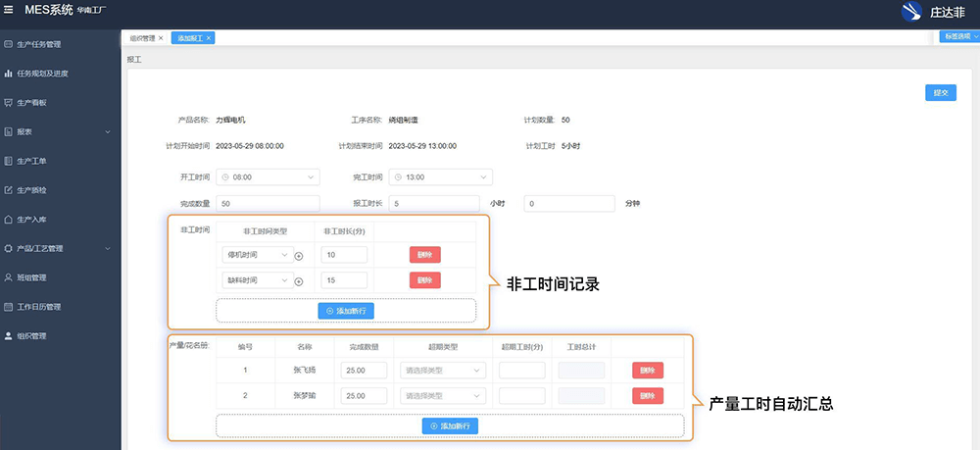The height and width of the screenshot is (450, 980).
Task: Open the 缺料时间 type dropdown
Action: [x=258, y=280]
